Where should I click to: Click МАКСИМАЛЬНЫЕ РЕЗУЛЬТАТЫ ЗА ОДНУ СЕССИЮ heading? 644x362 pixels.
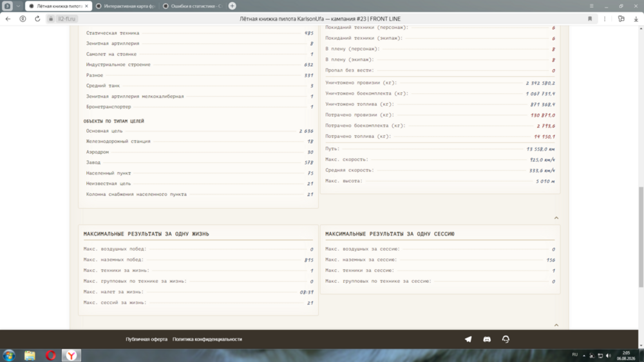tap(390, 234)
